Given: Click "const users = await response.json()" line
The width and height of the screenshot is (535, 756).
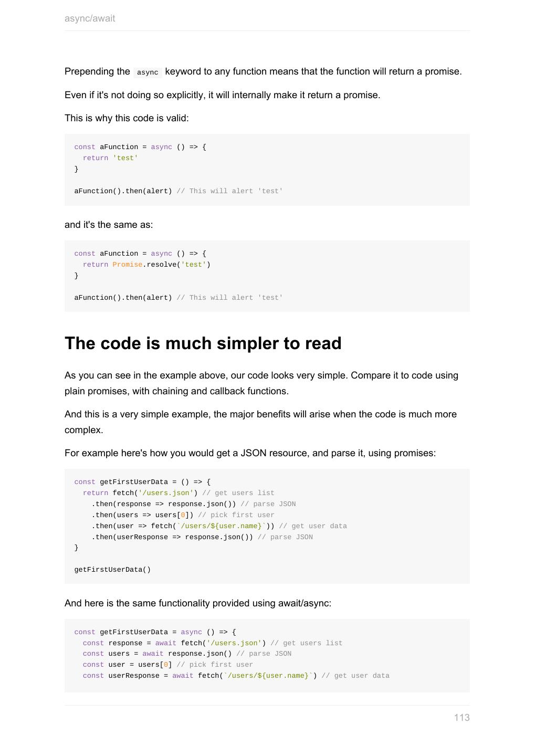Looking at the screenshot, I should (x=157, y=654).
